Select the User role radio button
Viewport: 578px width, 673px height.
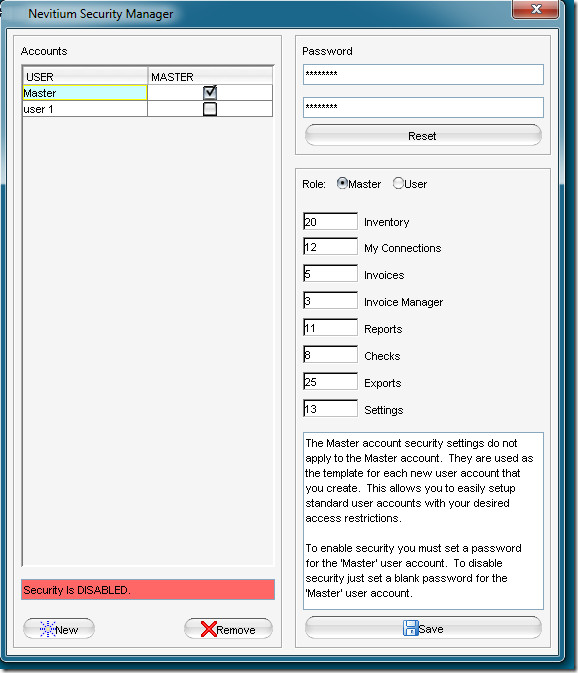point(398,183)
